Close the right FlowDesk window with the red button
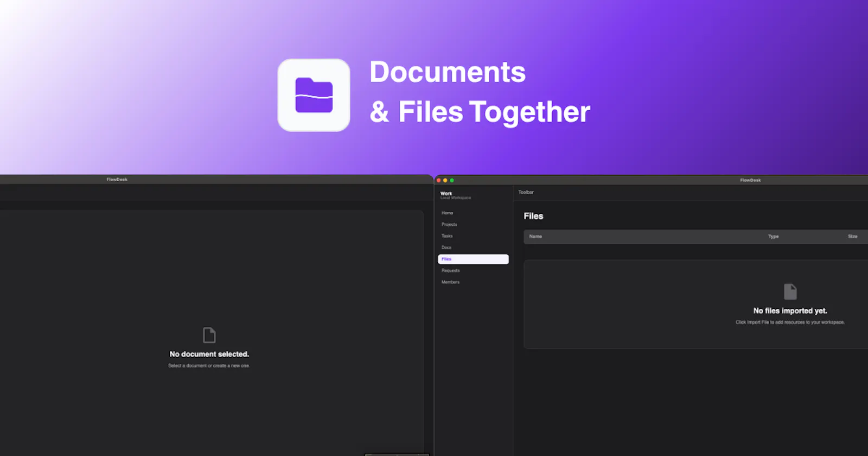 click(439, 180)
